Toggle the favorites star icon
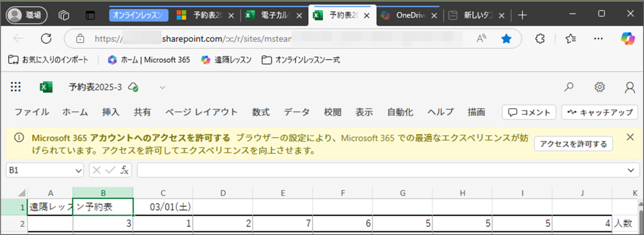The height and width of the screenshot is (235, 644). (x=506, y=39)
